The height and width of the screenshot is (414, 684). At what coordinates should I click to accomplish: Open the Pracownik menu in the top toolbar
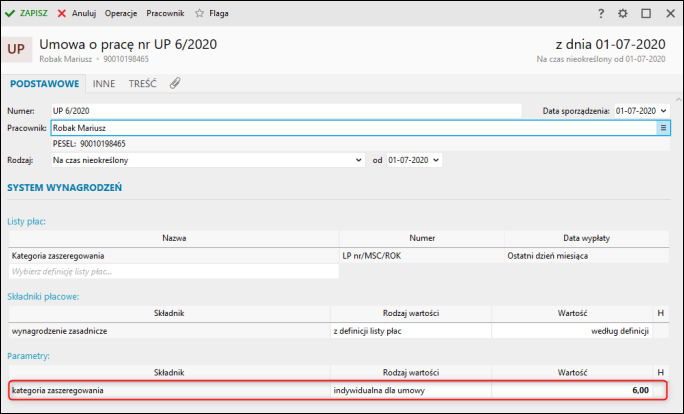tap(165, 14)
